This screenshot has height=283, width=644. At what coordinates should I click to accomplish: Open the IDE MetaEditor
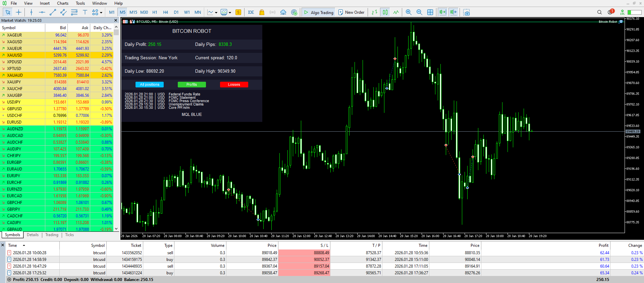[x=251, y=12]
